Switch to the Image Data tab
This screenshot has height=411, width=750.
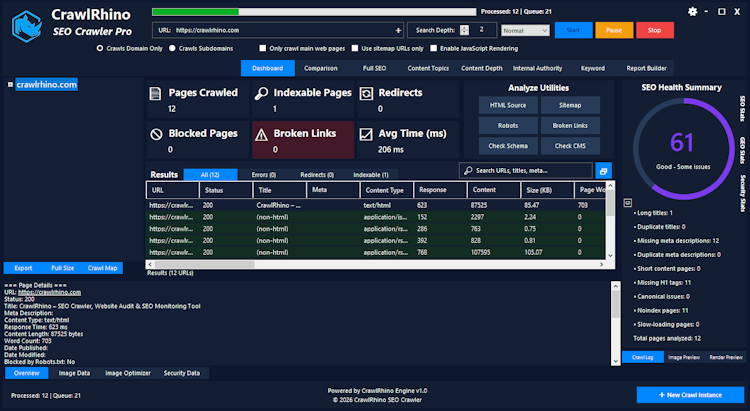coord(74,373)
